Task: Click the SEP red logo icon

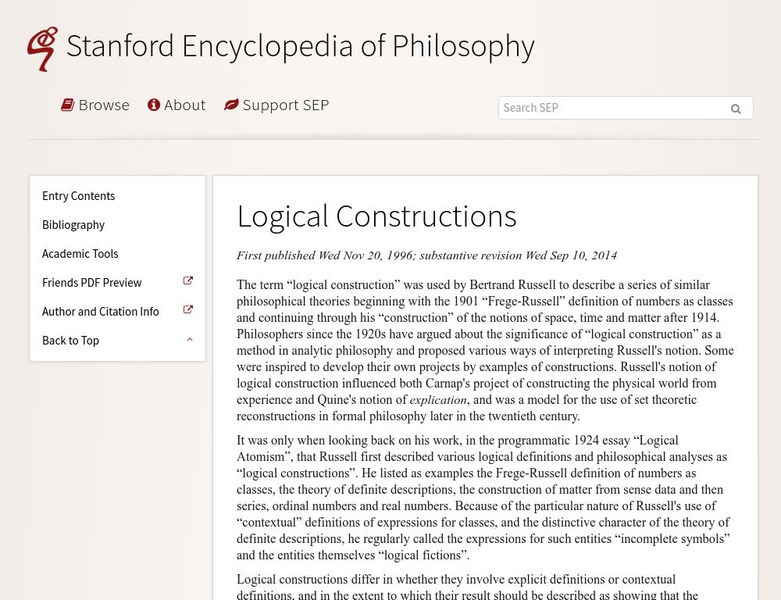Action: 42,49
